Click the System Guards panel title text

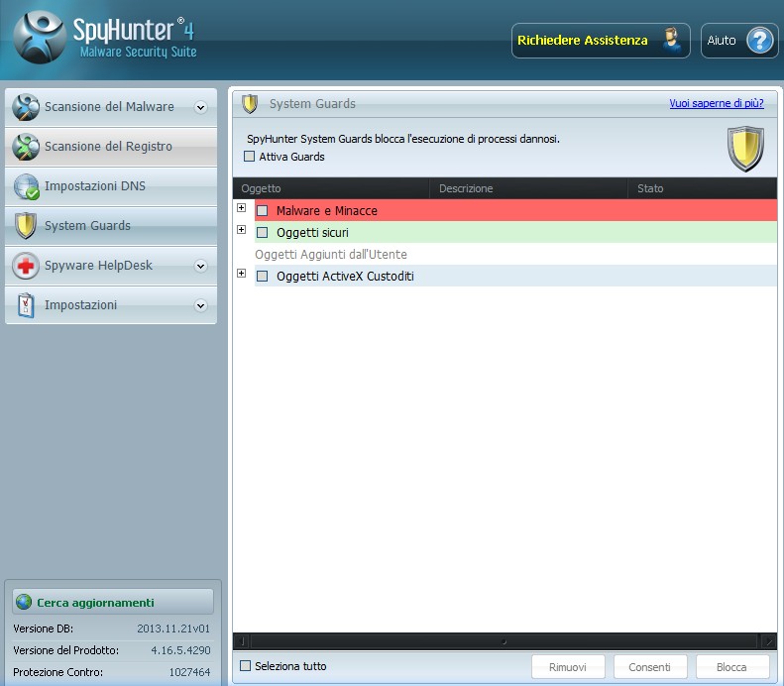pos(312,103)
